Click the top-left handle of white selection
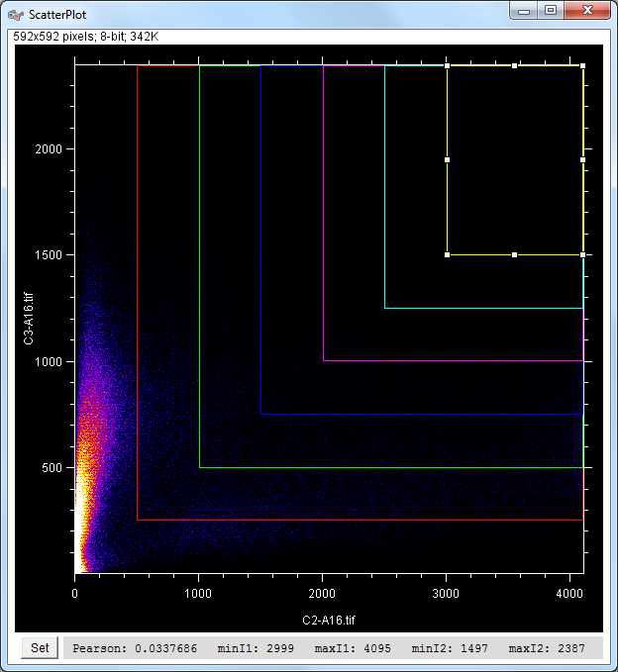618x672 pixels. pyautogui.click(x=447, y=66)
